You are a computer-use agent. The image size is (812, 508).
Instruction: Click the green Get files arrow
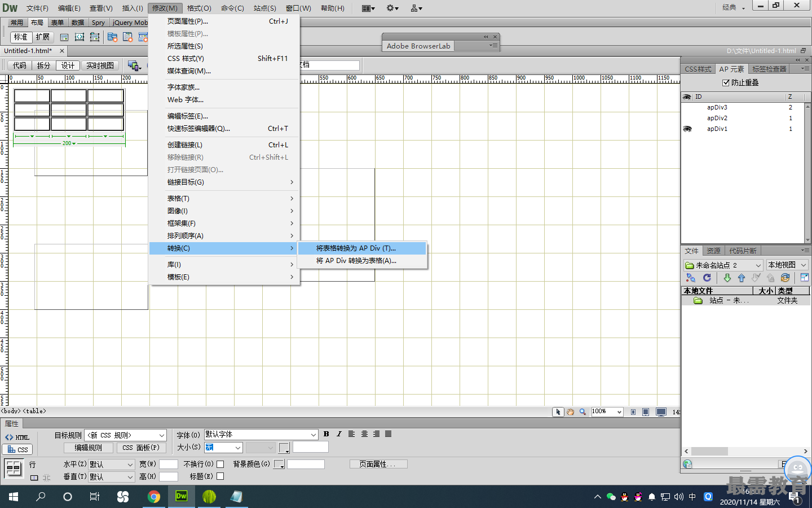click(727, 278)
